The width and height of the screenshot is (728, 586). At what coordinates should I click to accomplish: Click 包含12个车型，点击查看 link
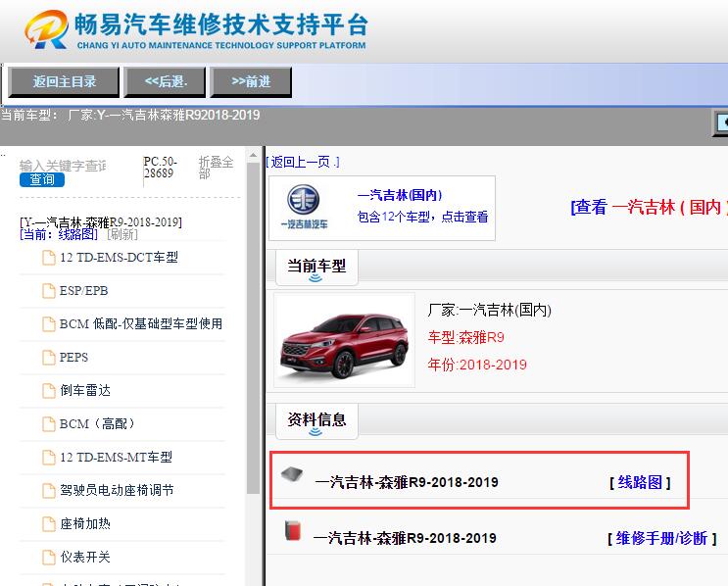[422, 217]
